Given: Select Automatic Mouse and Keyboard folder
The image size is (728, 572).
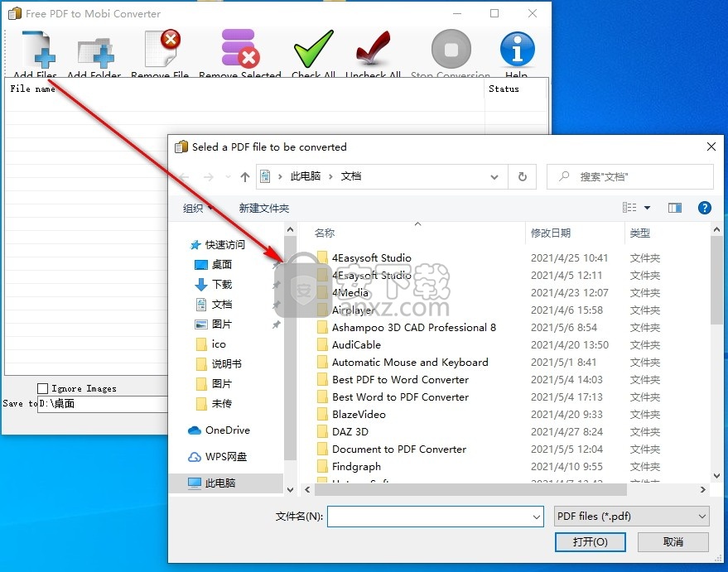Looking at the screenshot, I should point(410,363).
